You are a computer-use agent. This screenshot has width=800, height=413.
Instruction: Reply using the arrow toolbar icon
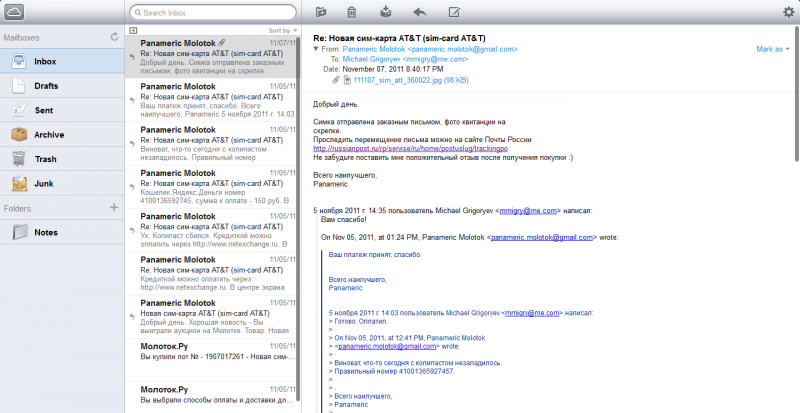tap(419, 12)
